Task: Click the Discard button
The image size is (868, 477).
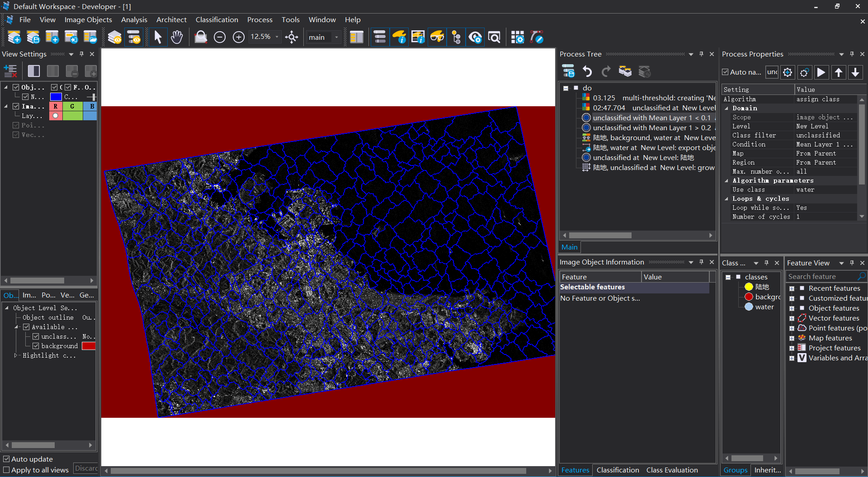Action: point(86,468)
